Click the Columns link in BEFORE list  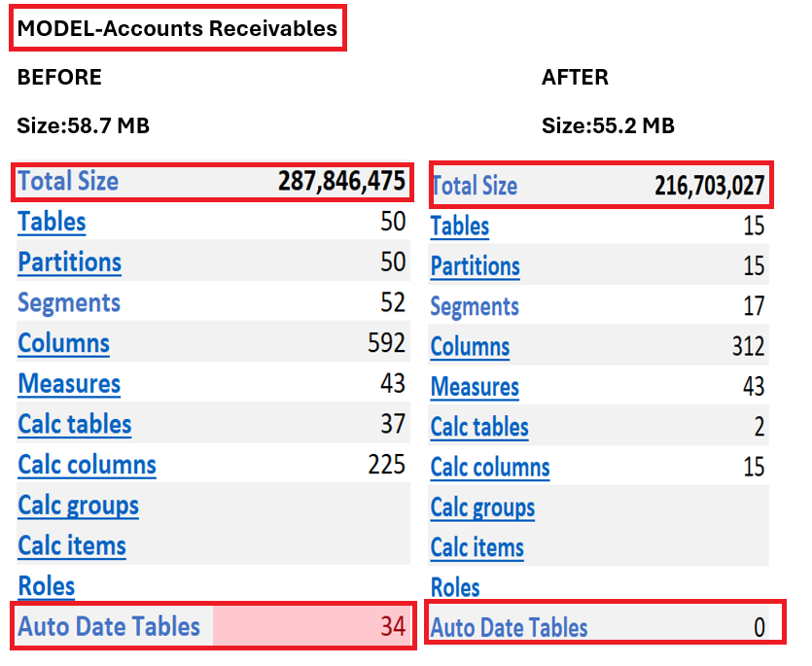coord(63,343)
